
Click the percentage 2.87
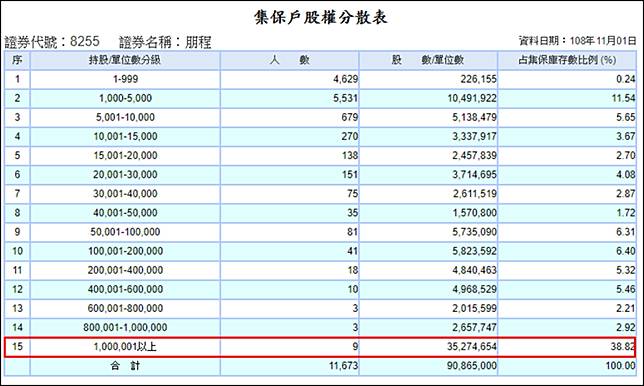pos(626,193)
